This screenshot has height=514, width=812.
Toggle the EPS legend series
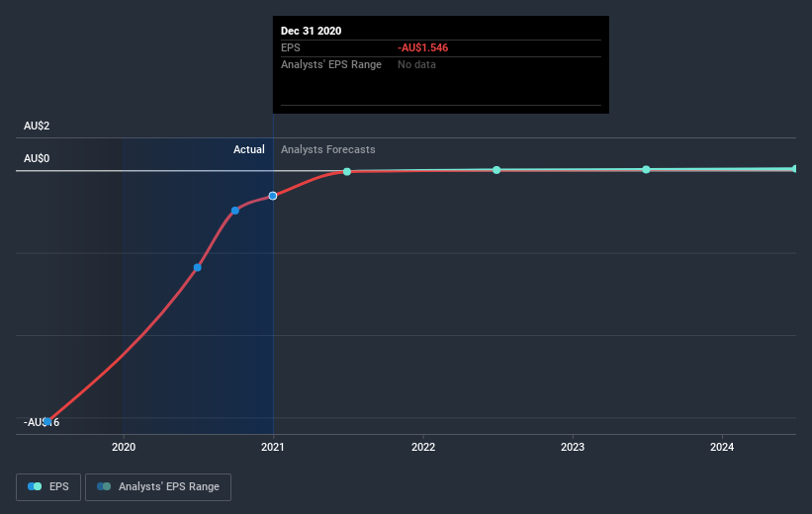(48, 486)
